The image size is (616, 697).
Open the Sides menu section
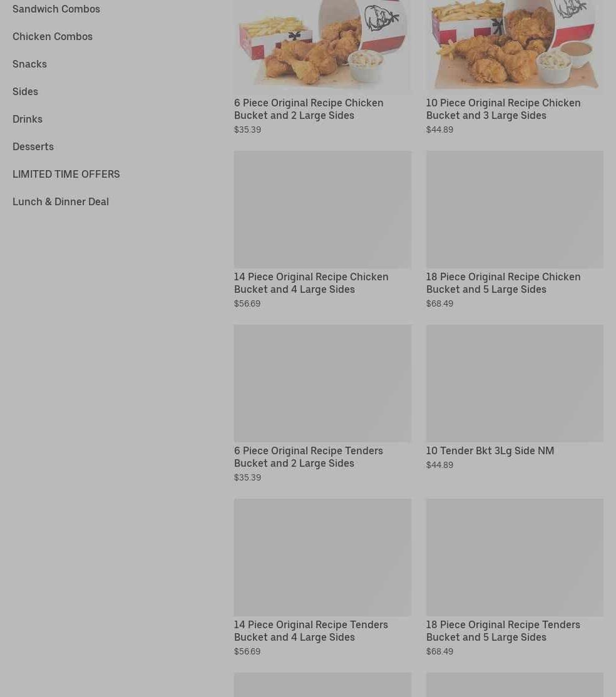(25, 91)
